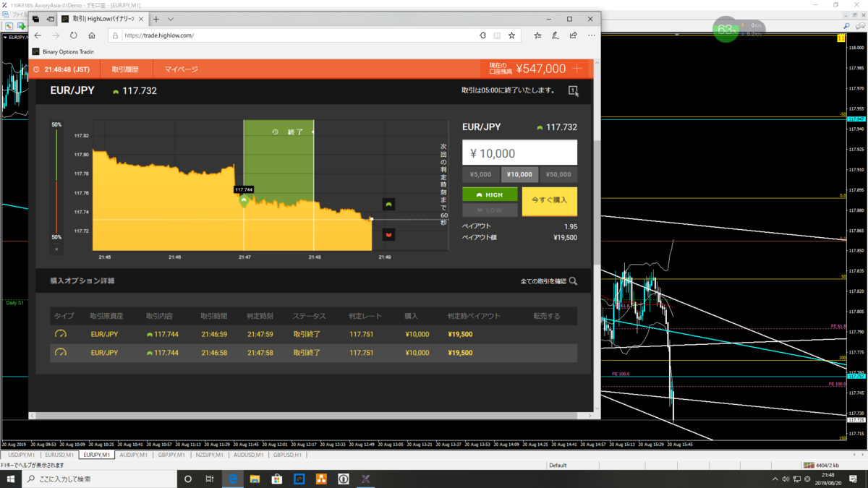Choose the ¥50,000 preset amount
This screenshot has height=488, width=868.
tap(558, 174)
